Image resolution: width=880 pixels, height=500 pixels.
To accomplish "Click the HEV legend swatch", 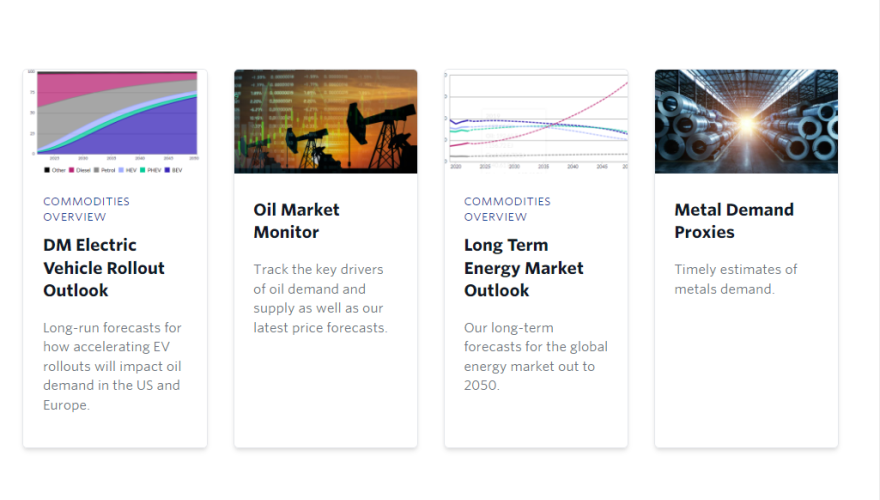I will click(x=121, y=170).
